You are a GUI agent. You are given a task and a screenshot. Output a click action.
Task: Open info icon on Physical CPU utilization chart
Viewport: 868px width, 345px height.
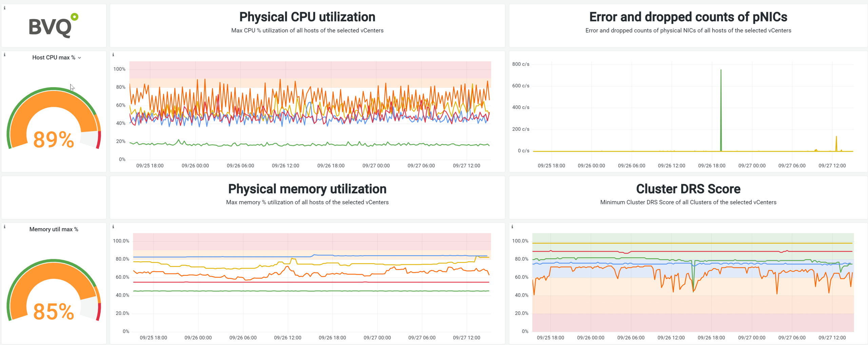click(113, 55)
